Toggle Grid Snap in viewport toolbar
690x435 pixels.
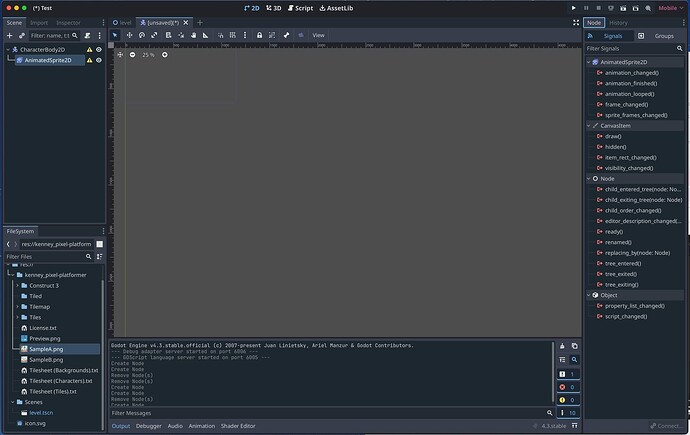(233, 35)
